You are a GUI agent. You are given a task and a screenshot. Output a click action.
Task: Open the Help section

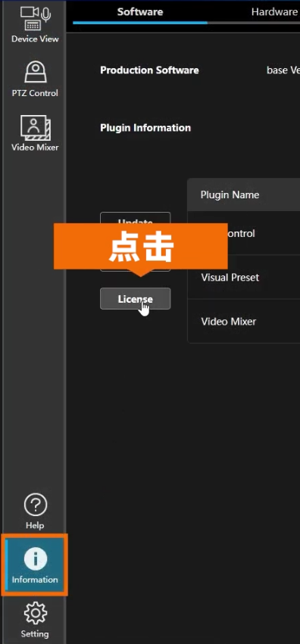point(35,511)
